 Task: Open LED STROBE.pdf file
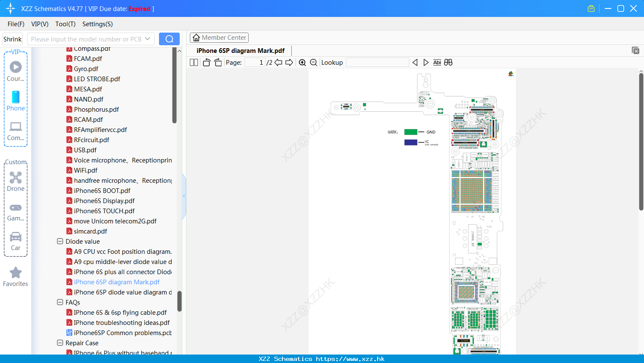click(97, 79)
